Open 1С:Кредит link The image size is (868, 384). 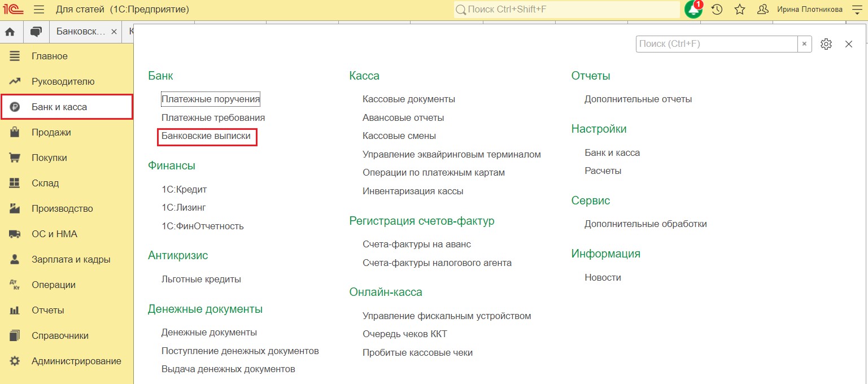[x=184, y=189]
